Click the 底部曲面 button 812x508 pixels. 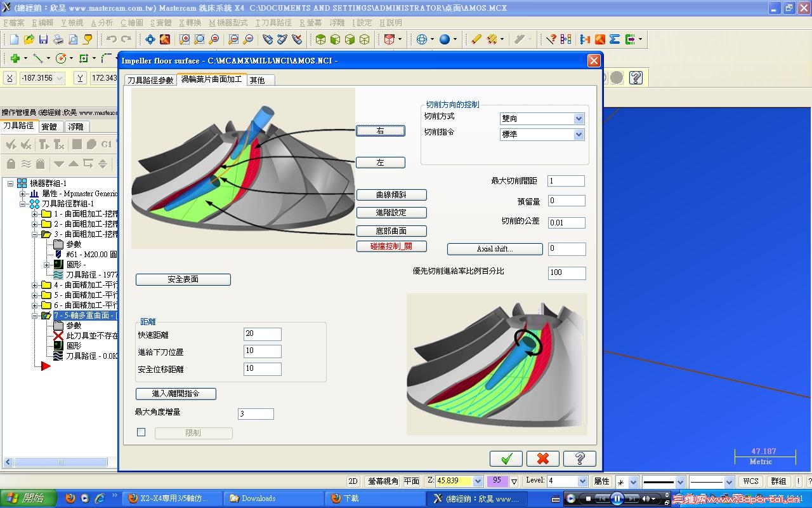[391, 231]
